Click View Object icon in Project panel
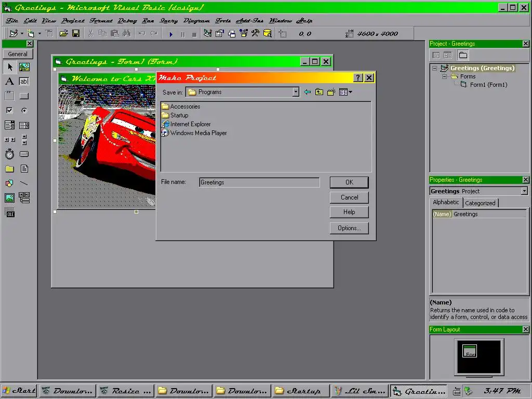 click(x=448, y=55)
